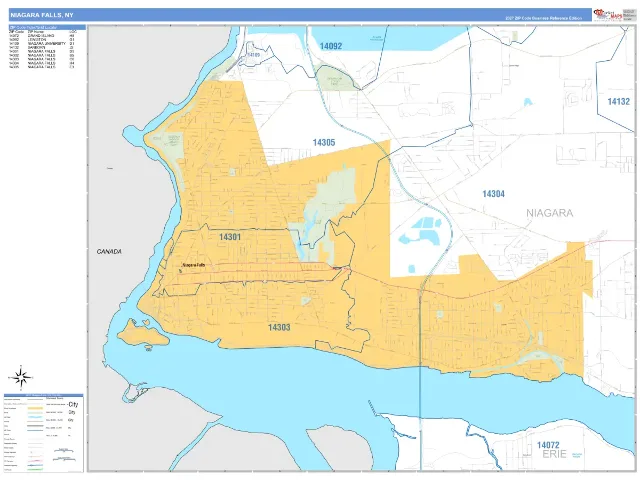Click the small 14109 ZIP label

coord(253,55)
